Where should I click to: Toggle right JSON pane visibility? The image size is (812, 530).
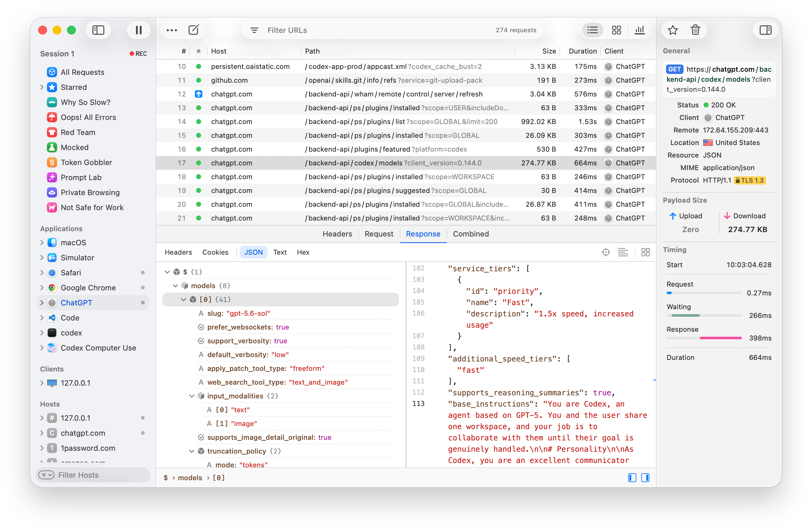645,477
